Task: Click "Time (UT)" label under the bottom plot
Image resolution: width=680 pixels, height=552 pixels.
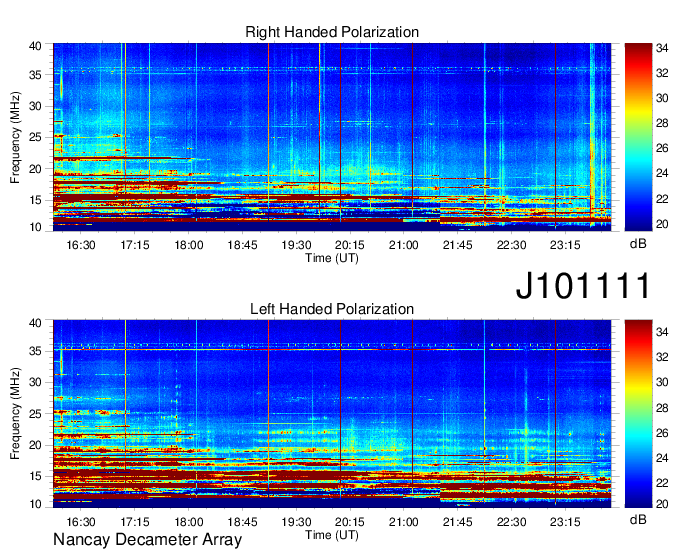Action: [x=332, y=535]
